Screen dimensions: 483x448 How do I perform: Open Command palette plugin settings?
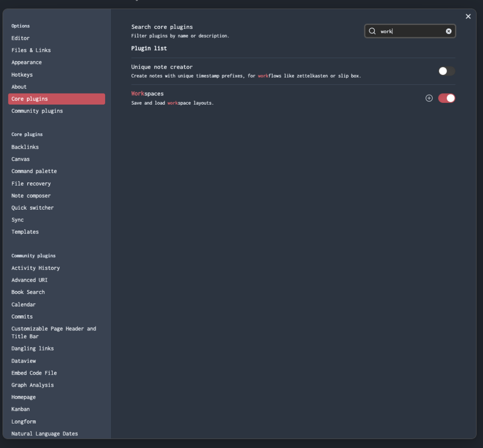click(x=34, y=171)
